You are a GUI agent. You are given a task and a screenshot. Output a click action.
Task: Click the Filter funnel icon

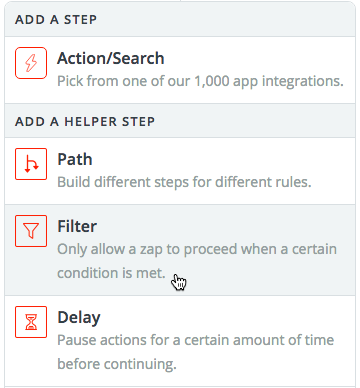[x=31, y=231]
